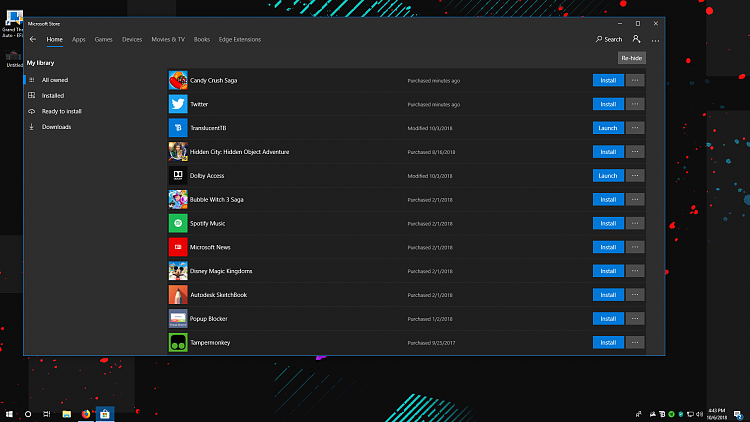This screenshot has width=750, height=422.
Task: Open the Action Center notification icon
Action: [x=738, y=414]
